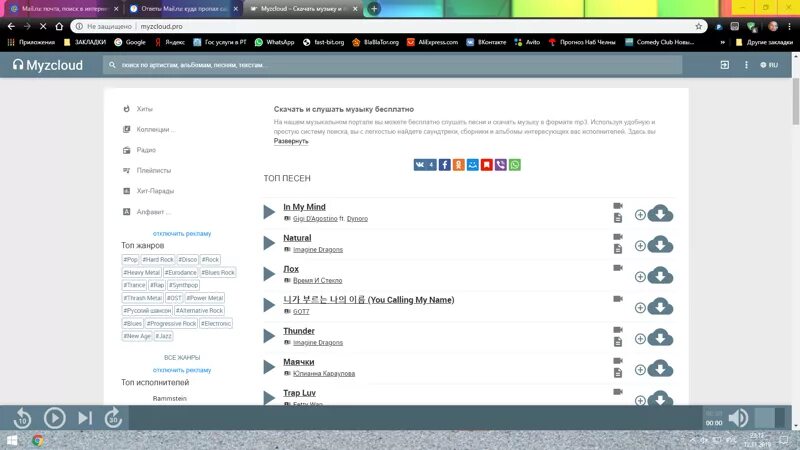800x450 pixels.
Task: Open lyrics document for Natural
Action: coord(618,249)
